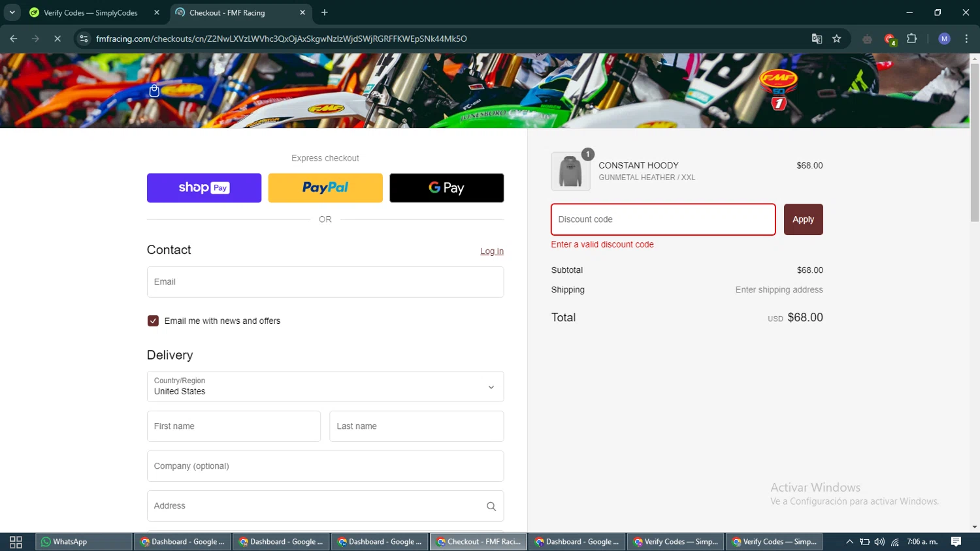Open the tab search dropdown arrow

12,12
